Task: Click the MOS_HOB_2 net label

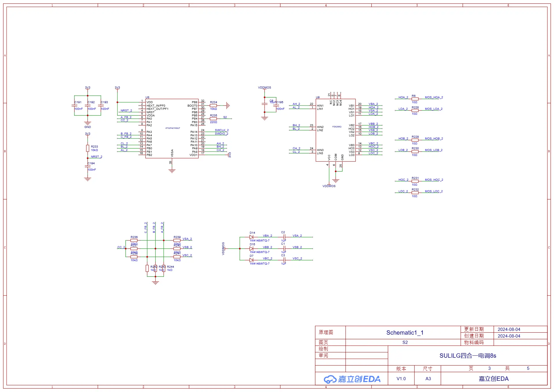Action: (x=434, y=139)
